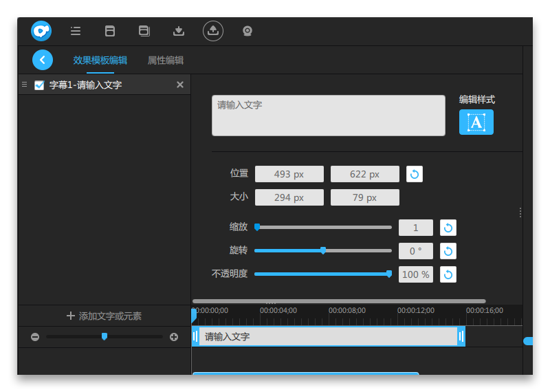550x392 pixels.
Task: Click the circled export upload icon
Action: point(213,31)
